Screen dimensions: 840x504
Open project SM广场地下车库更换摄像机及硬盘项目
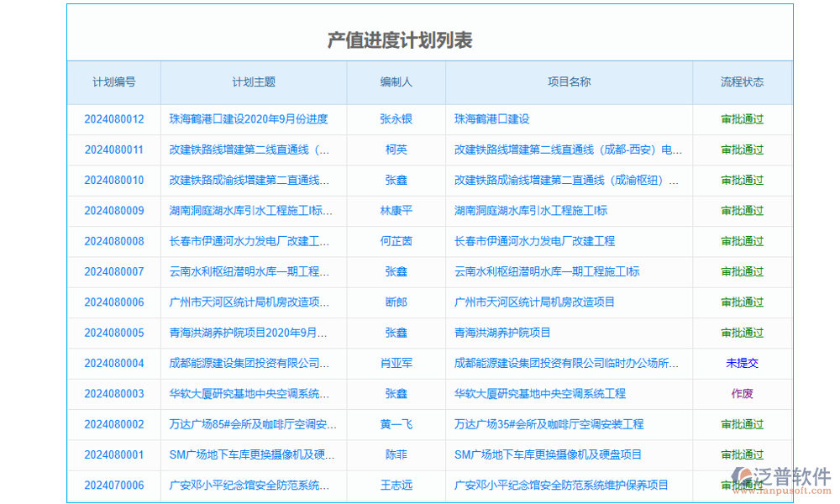click(548, 454)
